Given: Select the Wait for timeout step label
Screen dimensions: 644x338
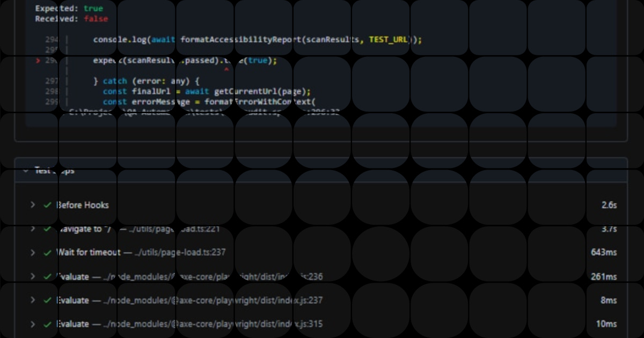Looking at the screenshot, I should coord(89,252).
